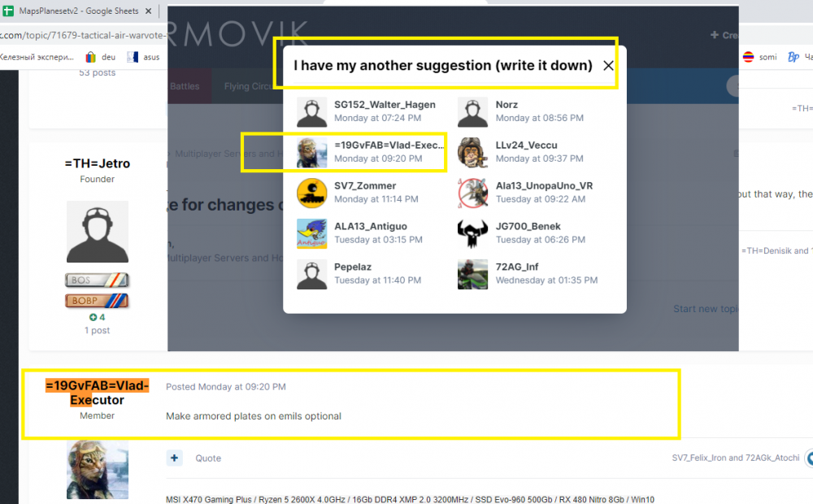Open ALA13_Antiguo profile link
The width and height of the screenshot is (813, 504).
pos(371,226)
